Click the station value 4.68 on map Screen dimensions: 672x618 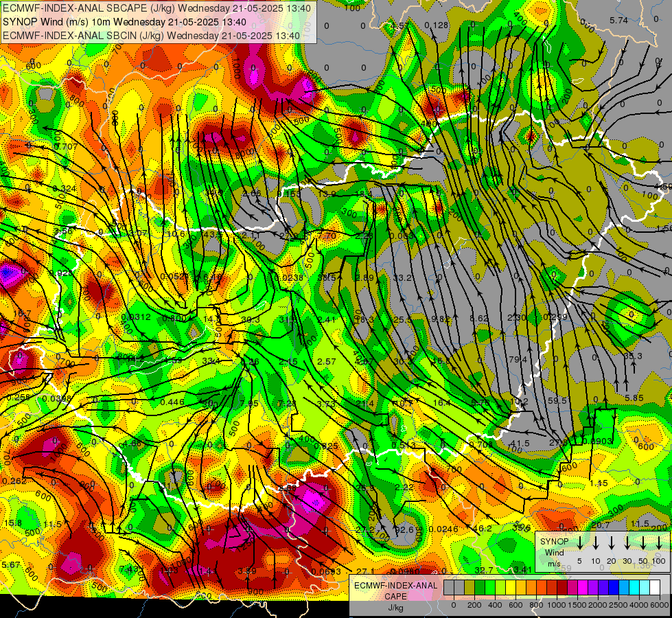point(132,444)
